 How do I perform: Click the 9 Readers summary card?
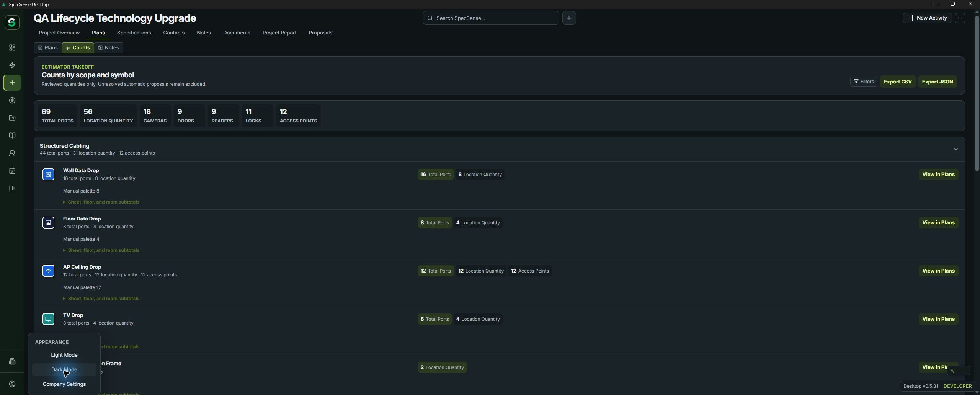(x=223, y=116)
